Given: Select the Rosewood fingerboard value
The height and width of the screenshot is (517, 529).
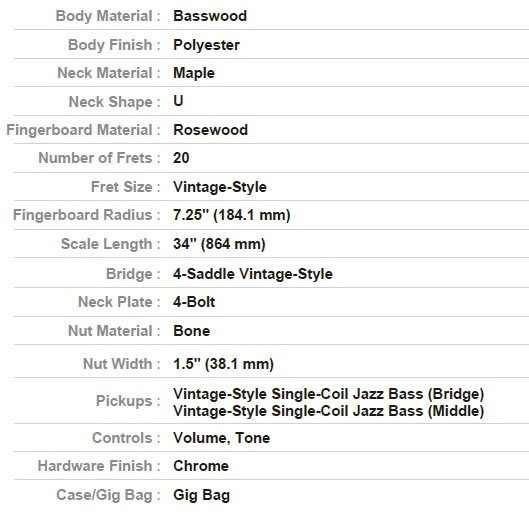Looking at the screenshot, I should coord(210,130).
